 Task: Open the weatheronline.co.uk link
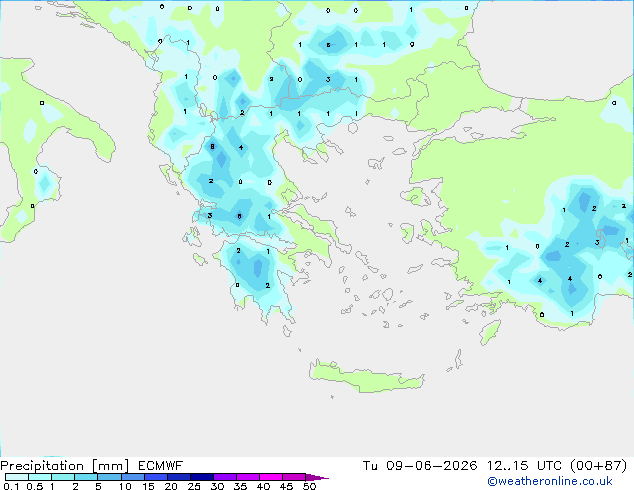(550, 481)
